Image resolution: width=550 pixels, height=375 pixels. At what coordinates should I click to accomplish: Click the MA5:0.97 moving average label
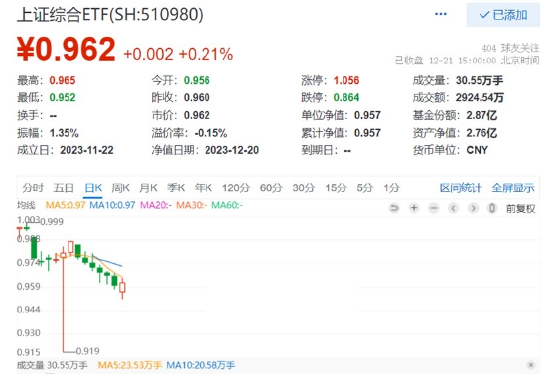tap(65, 205)
